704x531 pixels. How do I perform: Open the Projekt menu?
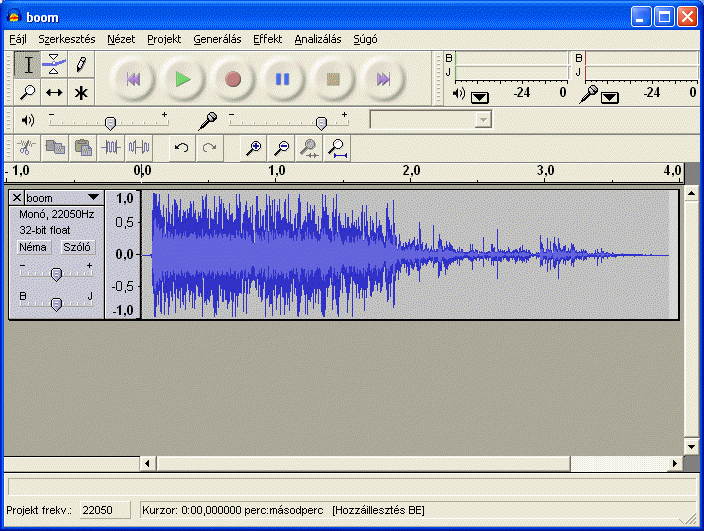tap(164, 39)
